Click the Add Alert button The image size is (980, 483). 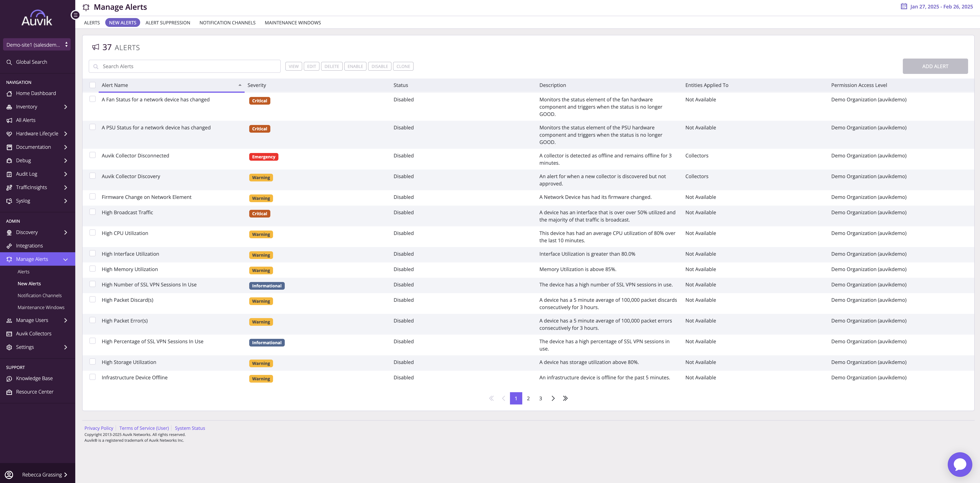click(x=935, y=66)
